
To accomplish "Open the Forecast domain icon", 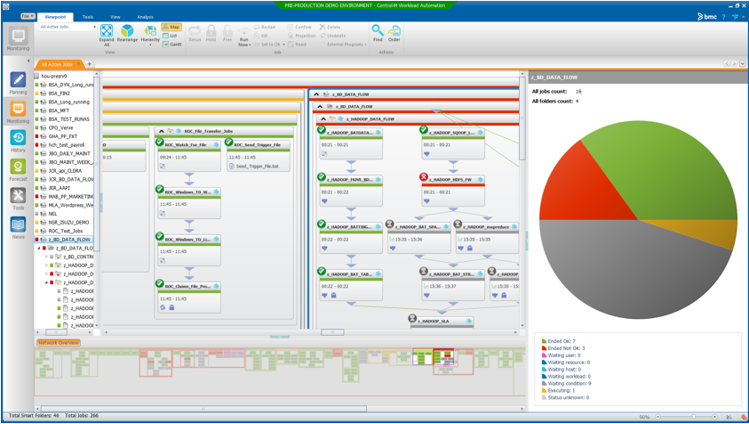I will click(18, 170).
